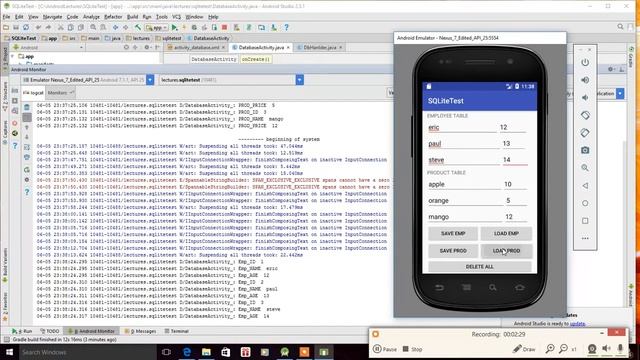Image resolution: width=640 pixels, height=360 pixels.
Task: Click the Redo toolbar icon
Action: point(48,27)
